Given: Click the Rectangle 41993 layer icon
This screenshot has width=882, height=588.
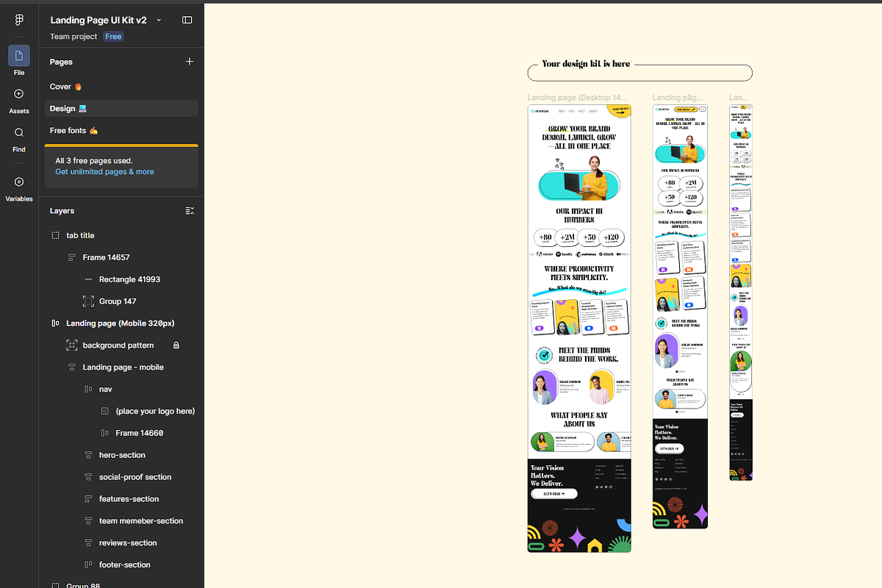Looking at the screenshot, I should point(88,279).
